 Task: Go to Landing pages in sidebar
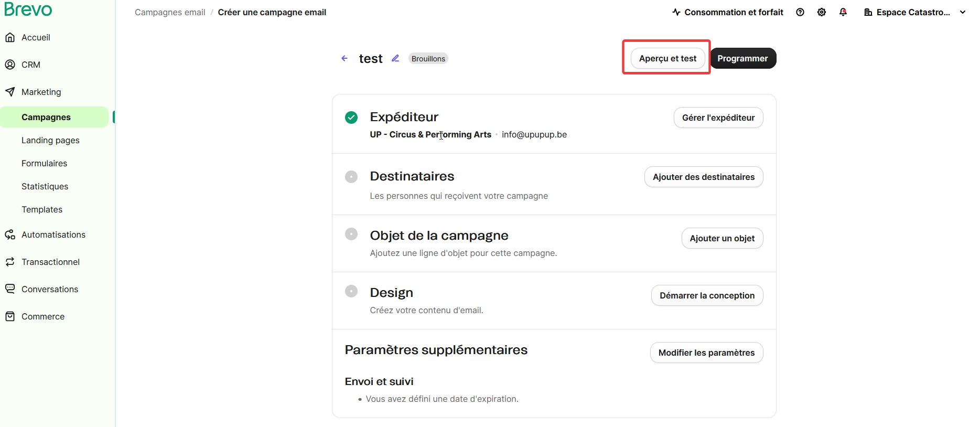(50, 140)
